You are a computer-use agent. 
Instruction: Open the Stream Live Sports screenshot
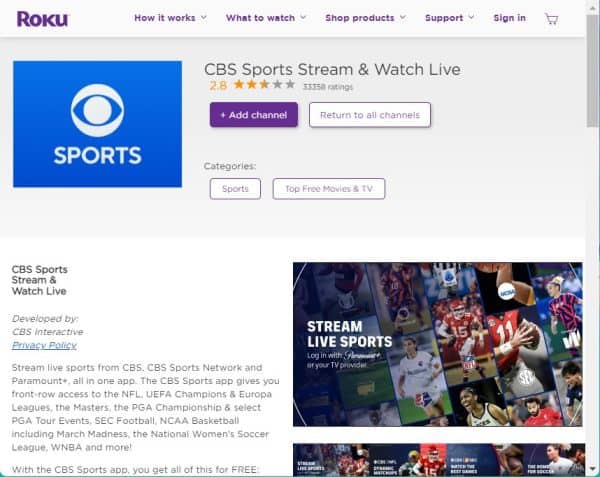click(x=437, y=344)
